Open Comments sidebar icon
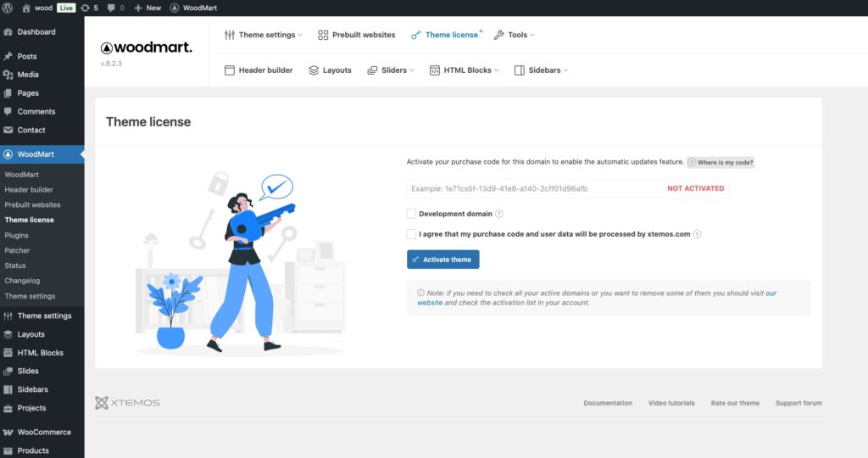 [x=8, y=111]
